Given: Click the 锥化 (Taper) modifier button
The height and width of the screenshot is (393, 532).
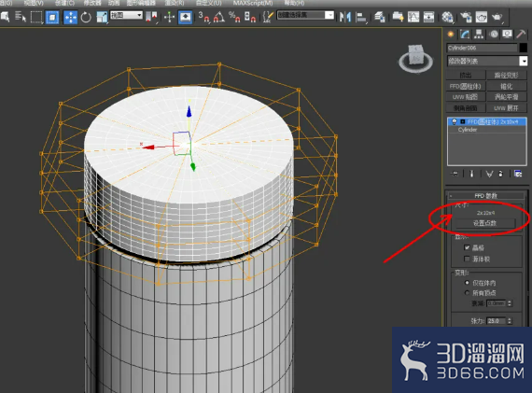Looking at the screenshot, I should coord(506,86).
